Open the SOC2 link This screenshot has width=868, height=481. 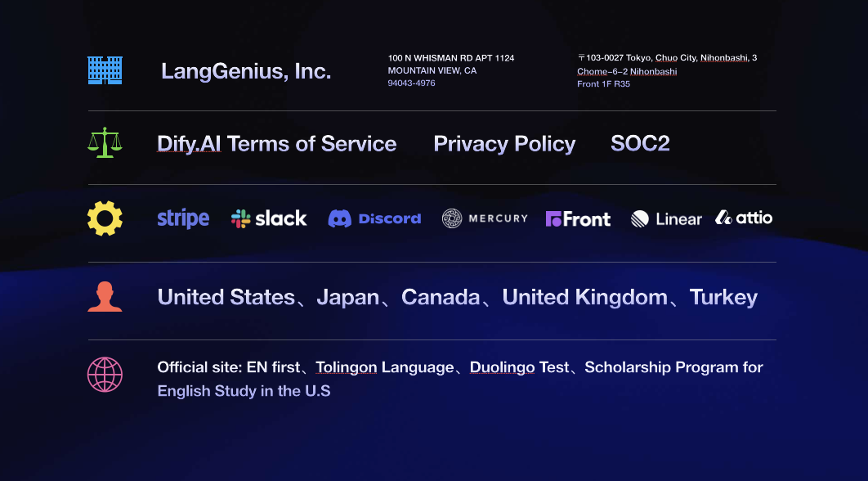(x=640, y=144)
